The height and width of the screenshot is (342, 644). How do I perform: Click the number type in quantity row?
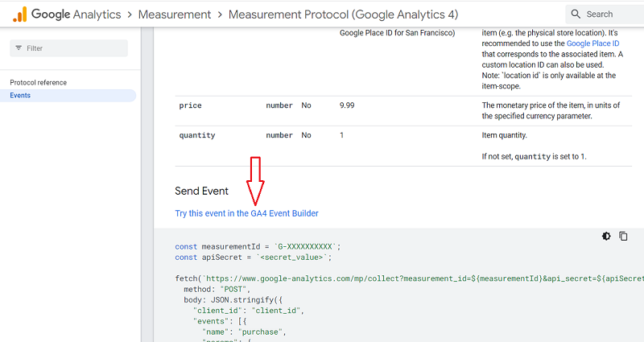[x=279, y=135]
